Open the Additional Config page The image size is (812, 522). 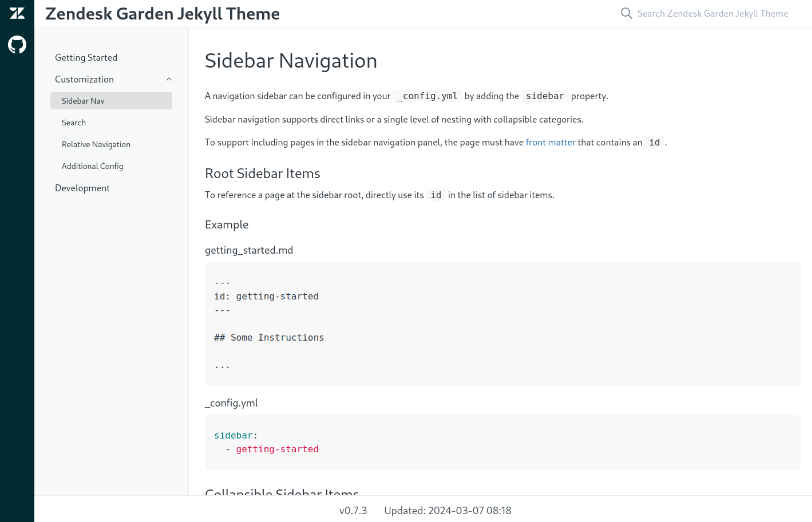point(92,166)
